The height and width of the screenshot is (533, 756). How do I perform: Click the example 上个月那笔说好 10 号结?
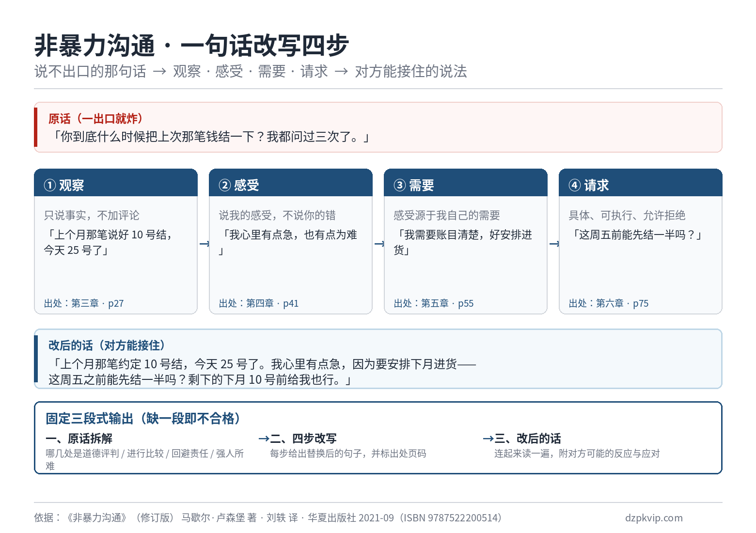coord(110,242)
